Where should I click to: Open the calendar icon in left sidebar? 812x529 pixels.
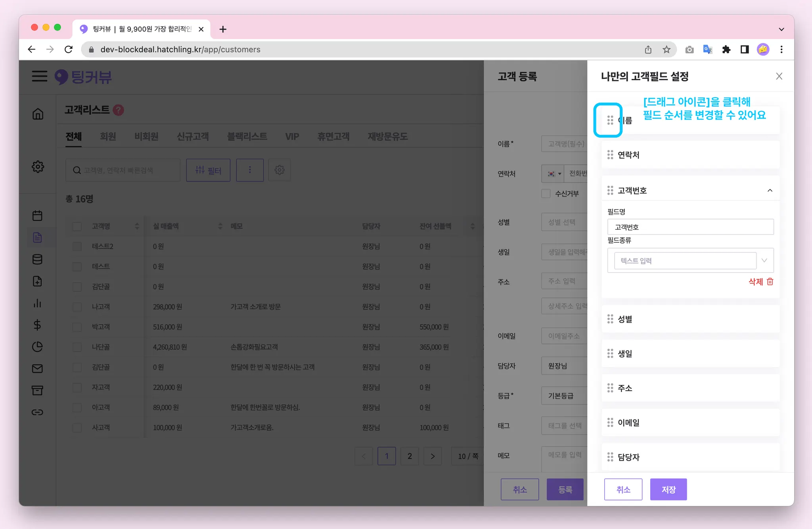coord(37,215)
